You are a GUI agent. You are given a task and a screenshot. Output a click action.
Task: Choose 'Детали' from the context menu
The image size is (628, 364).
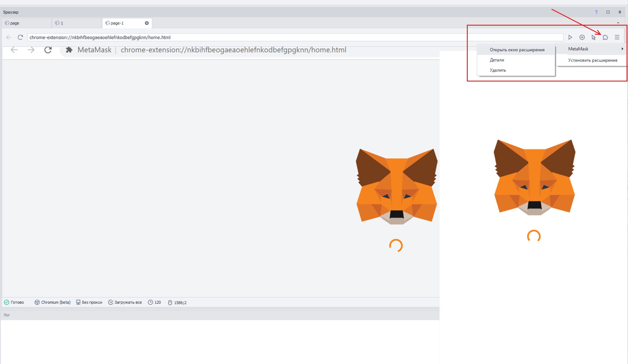click(x=497, y=60)
